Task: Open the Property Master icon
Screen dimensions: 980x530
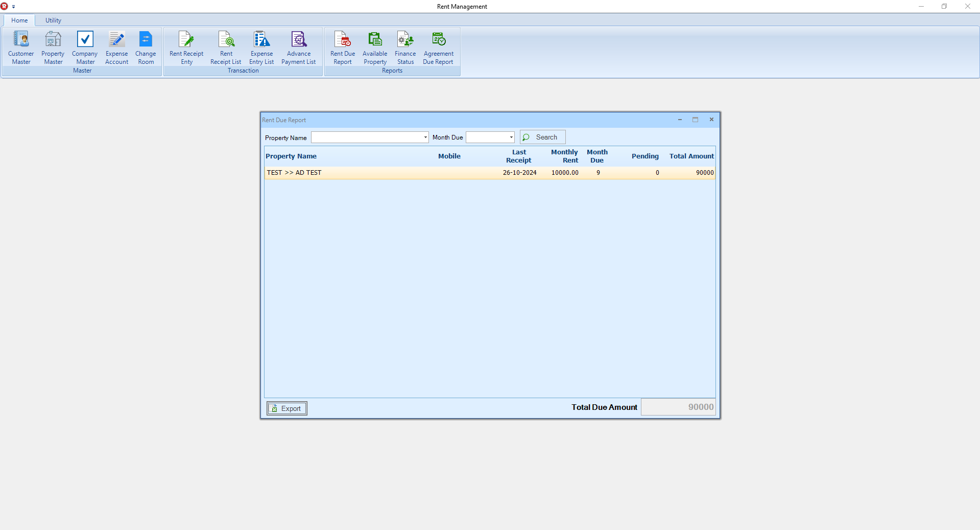Action: point(53,48)
